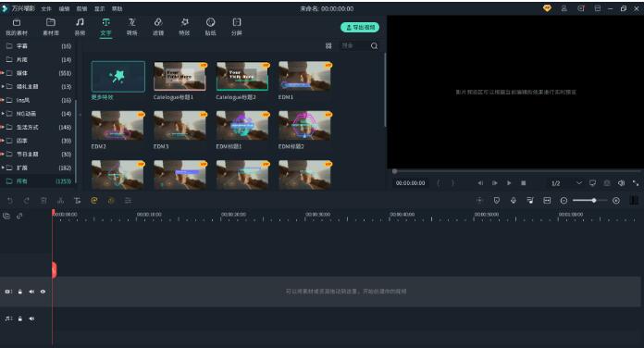644x348 pixels.
Task: Click the redo arrow in timeline toolbar
Action: coord(27,201)
